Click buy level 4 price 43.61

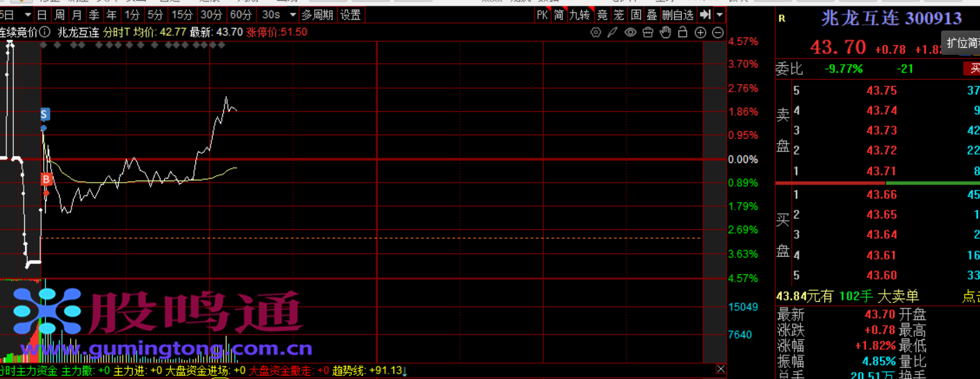pos(881,255)
